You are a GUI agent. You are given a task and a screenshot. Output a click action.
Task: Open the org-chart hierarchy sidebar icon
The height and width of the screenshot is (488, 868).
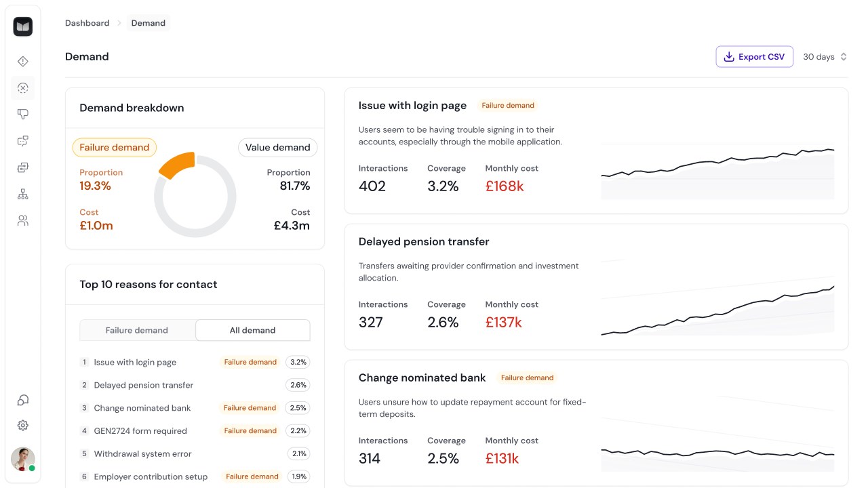(x=23, y=195)
